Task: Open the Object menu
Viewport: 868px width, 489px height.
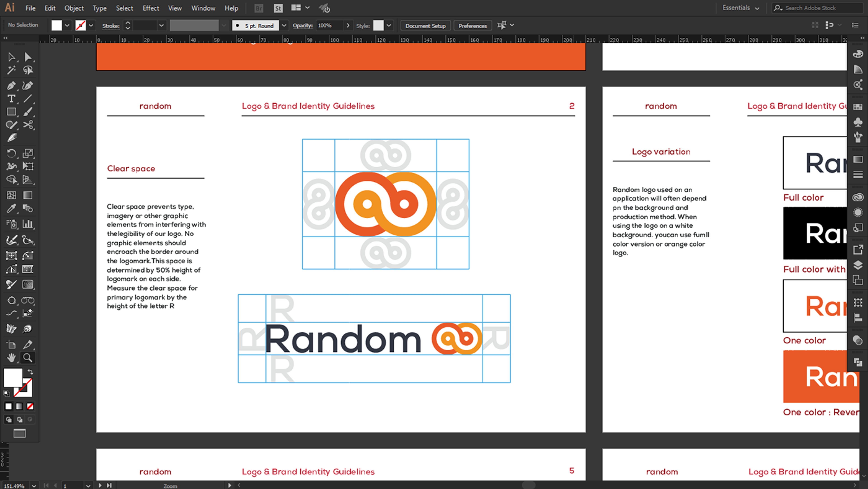Action: point(74,8)
